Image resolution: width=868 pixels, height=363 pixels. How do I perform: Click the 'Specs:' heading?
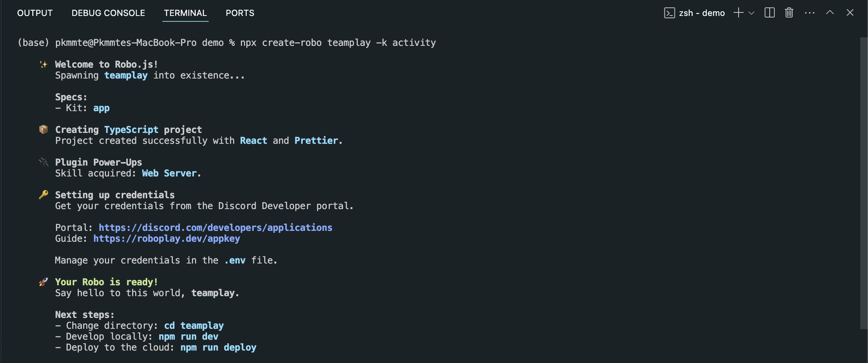click(71, 97)
